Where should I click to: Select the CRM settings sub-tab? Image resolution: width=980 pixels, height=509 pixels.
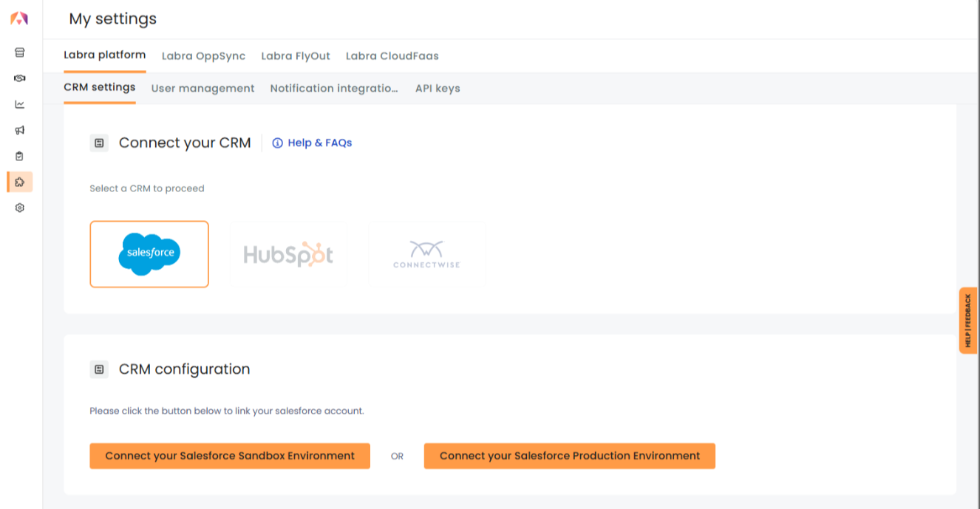click(x=100, y=88)
